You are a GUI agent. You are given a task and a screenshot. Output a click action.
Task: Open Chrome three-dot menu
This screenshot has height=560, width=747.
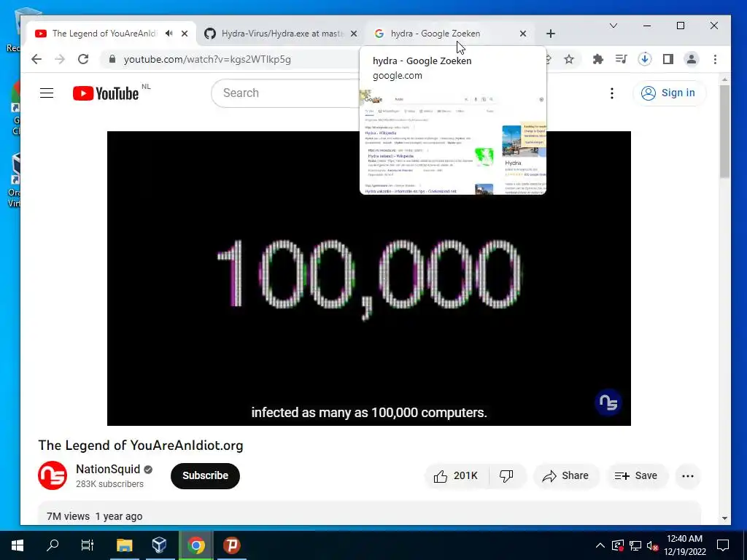coord(715,59)
